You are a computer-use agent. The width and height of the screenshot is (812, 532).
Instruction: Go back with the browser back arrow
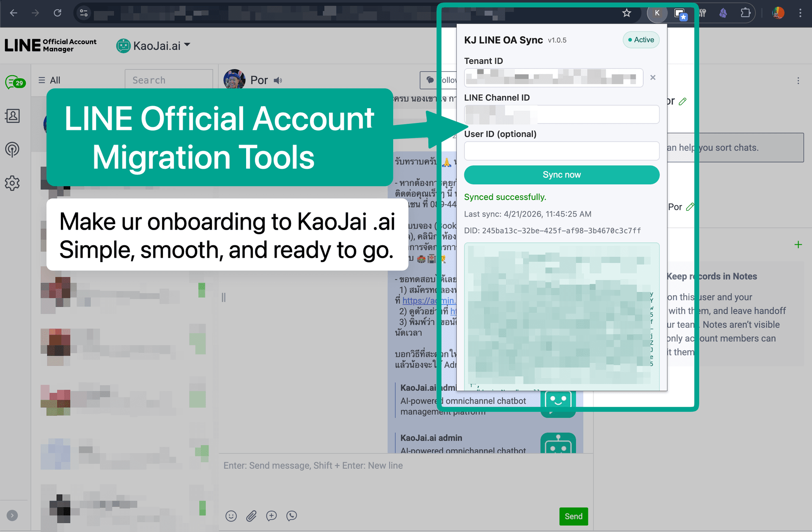[x=14, y=13]
